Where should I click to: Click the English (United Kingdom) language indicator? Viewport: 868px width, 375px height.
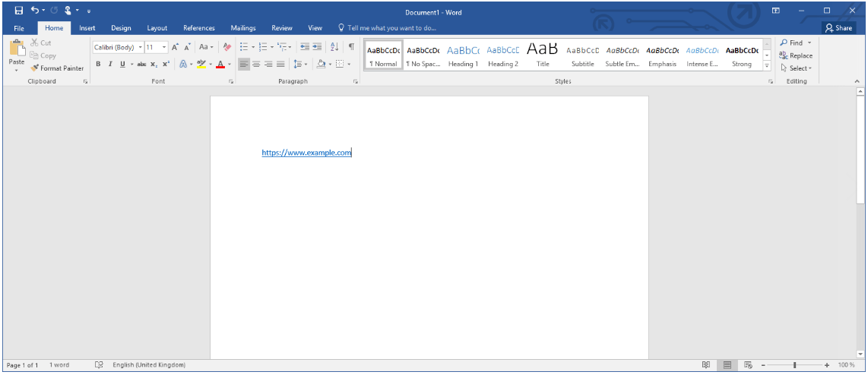coord(149,365)
